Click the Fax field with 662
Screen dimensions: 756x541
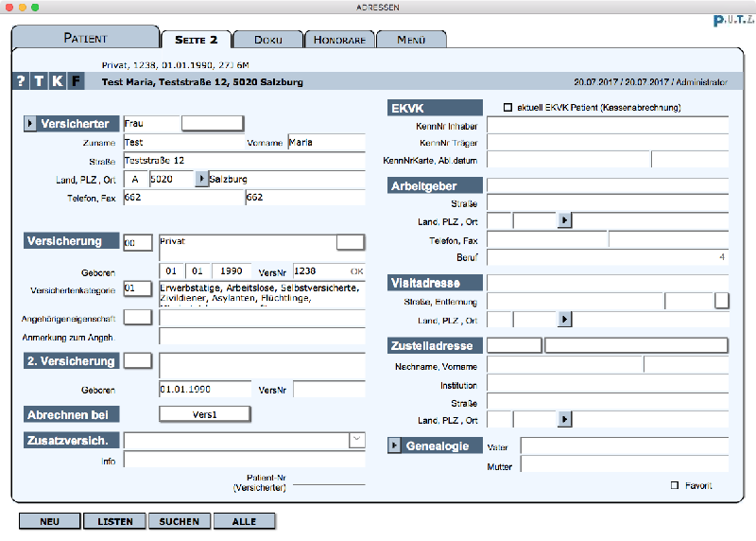[x=305, y=198]
